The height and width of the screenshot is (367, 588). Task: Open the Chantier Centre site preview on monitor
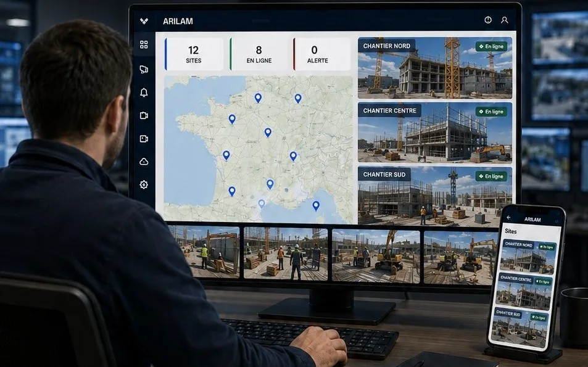click(x=435, y=133)
